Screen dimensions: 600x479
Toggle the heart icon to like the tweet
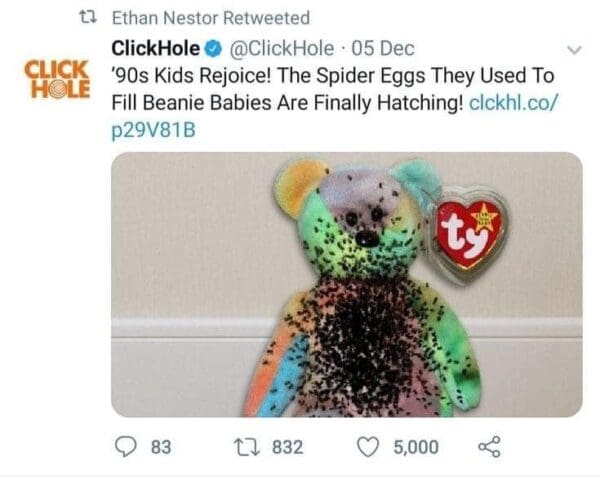click(x=372, y=446)
